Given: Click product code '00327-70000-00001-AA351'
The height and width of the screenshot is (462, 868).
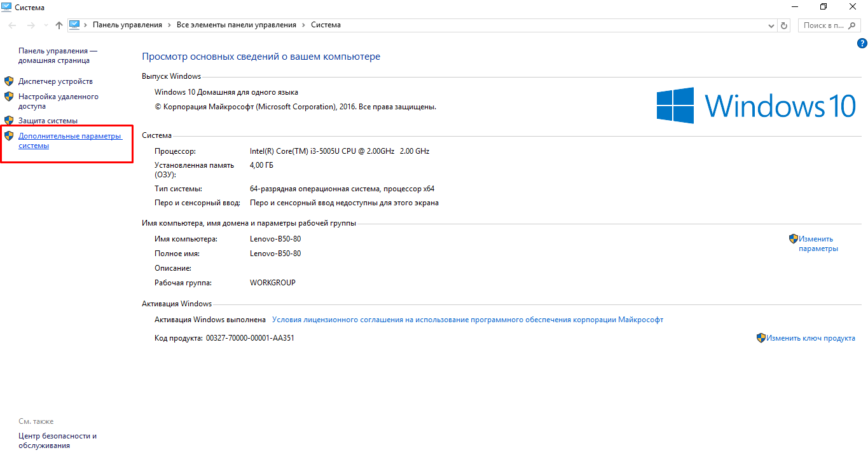Looking at the screenshot, I should (x=250, y=338).
